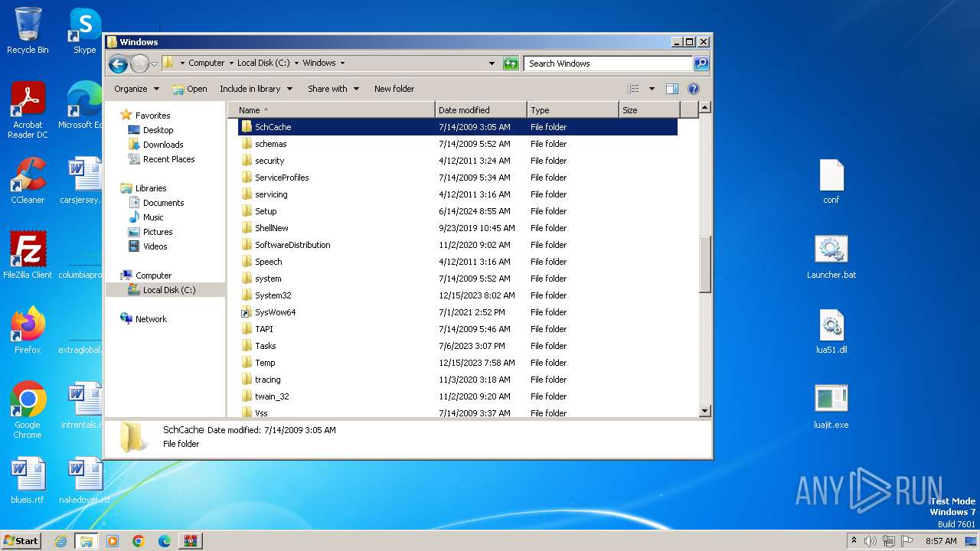
Task: Click the Edge taskbar icon
Action: click(165, 541)
